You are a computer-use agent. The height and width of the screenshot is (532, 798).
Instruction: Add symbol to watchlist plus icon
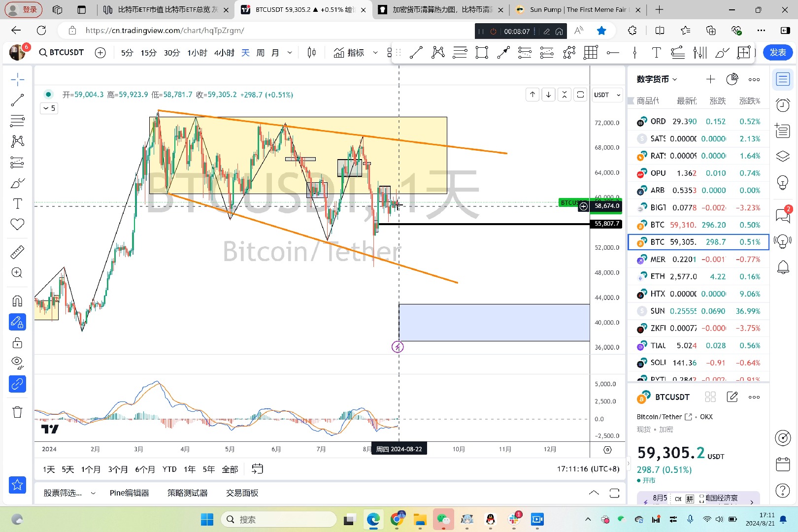pyautogui.click(x=710, y=79)
